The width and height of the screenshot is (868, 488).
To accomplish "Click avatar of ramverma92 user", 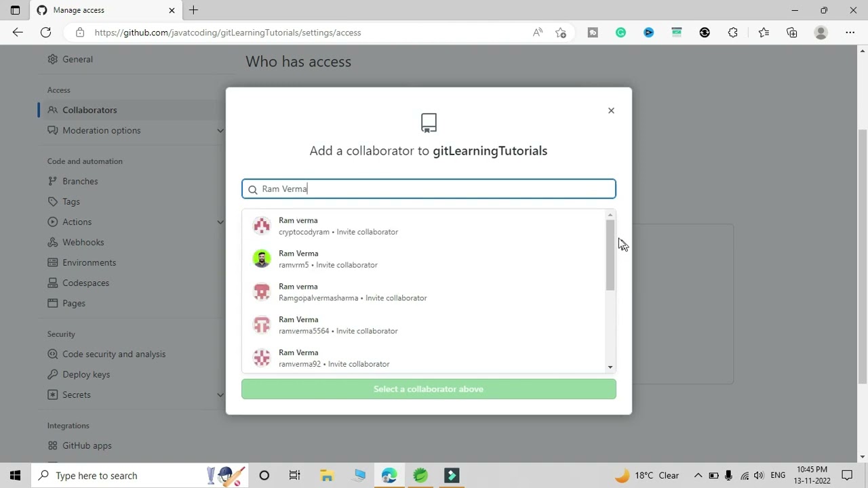I will tap(262, 358).
